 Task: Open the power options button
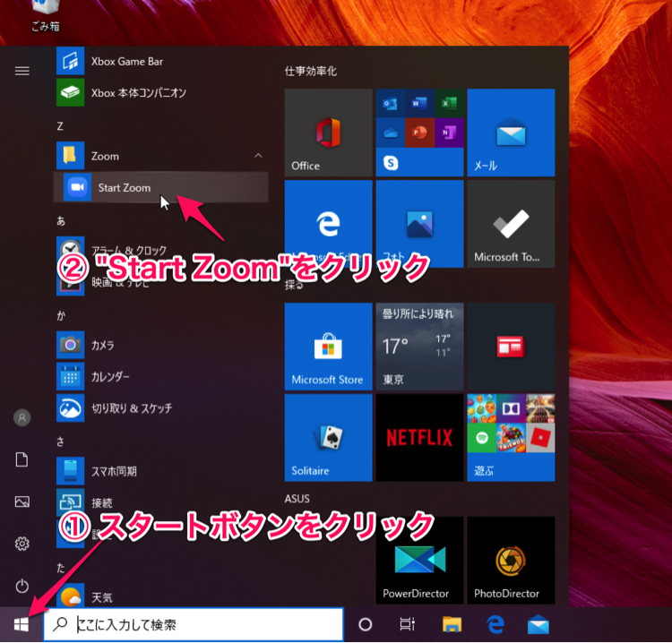pos(22,586)
